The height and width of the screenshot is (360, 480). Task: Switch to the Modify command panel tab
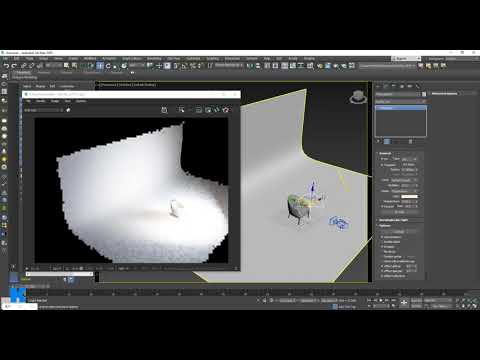click(386, 86)
